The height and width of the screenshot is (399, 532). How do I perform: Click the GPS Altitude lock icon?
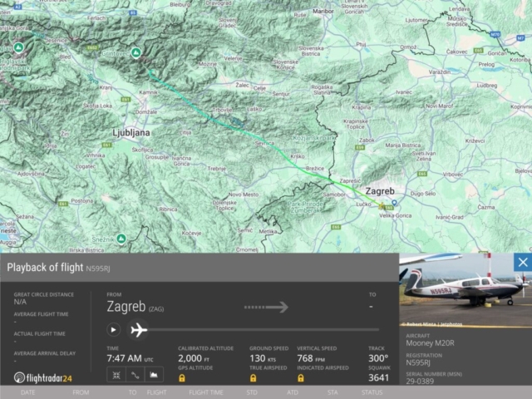point(182,377)
